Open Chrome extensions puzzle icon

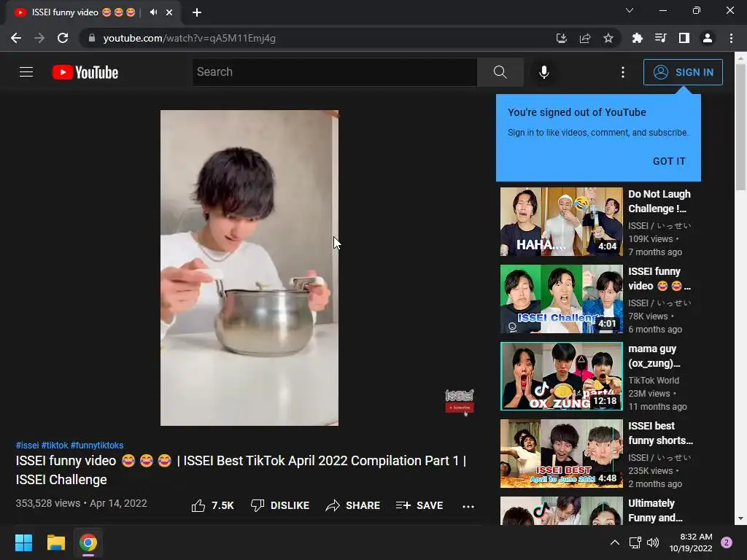click(637, 38)
